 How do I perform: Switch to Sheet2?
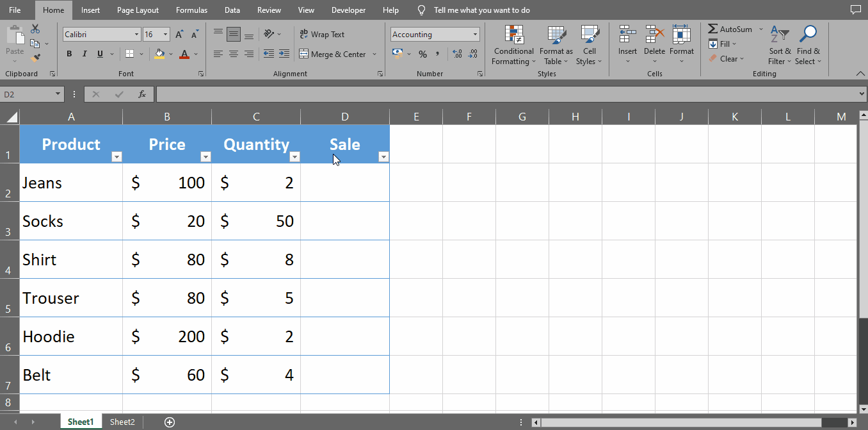point(122,422)
